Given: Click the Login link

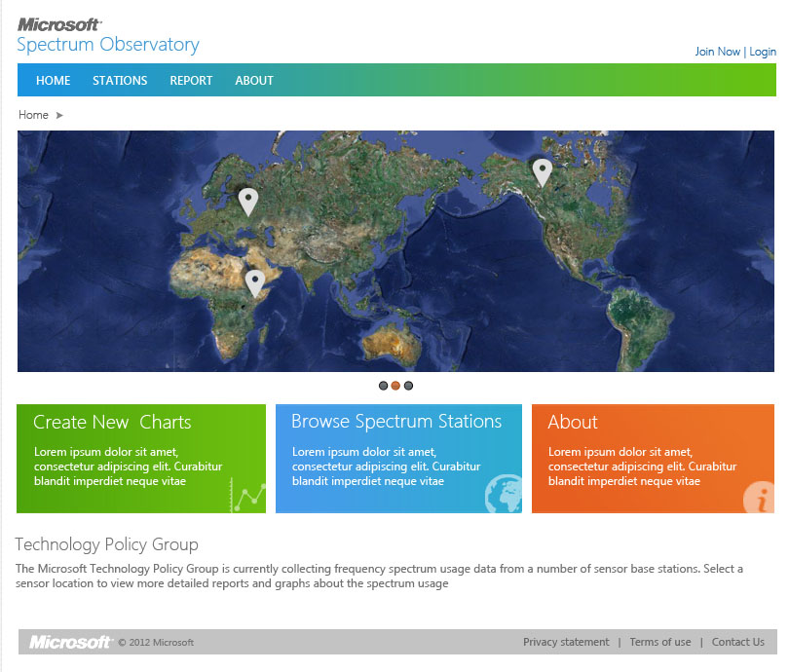Looking at the screenshot, I should [x=763, y=52].
